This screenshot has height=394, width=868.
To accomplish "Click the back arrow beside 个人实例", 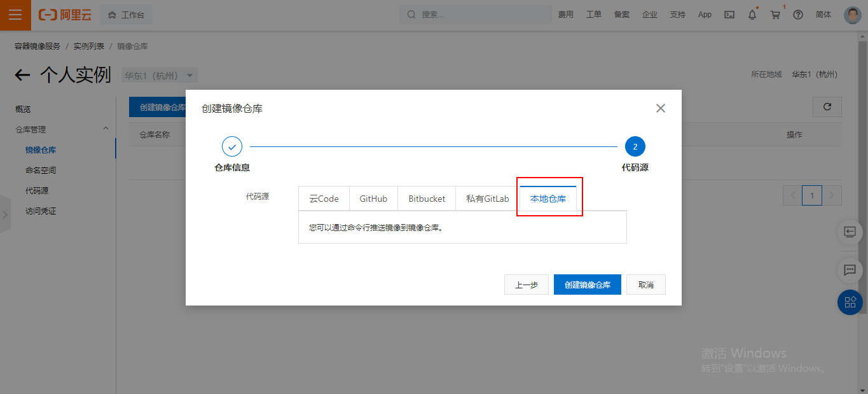I will (x=23, y=75).
